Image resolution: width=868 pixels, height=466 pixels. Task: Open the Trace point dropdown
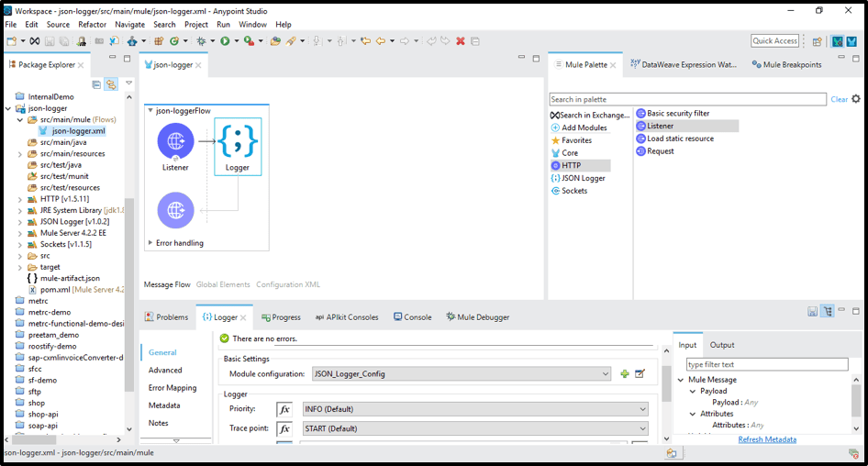click(x=642, y=428)
